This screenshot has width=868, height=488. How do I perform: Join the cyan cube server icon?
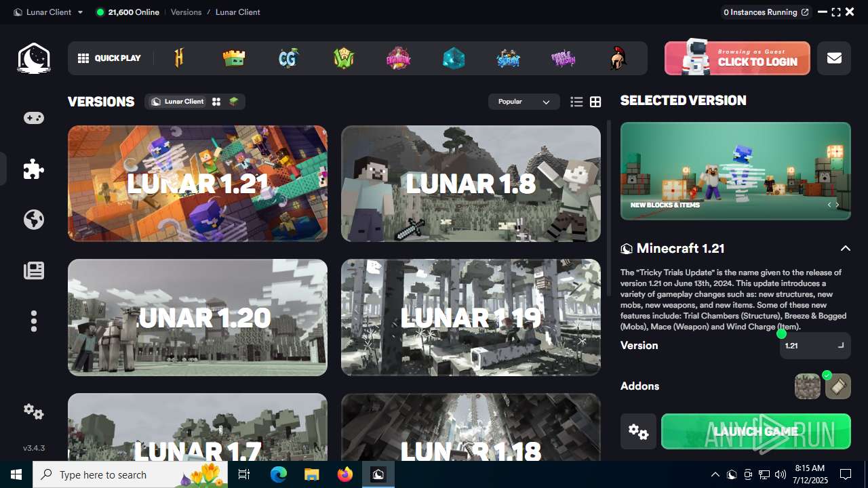tap(454, 58)
